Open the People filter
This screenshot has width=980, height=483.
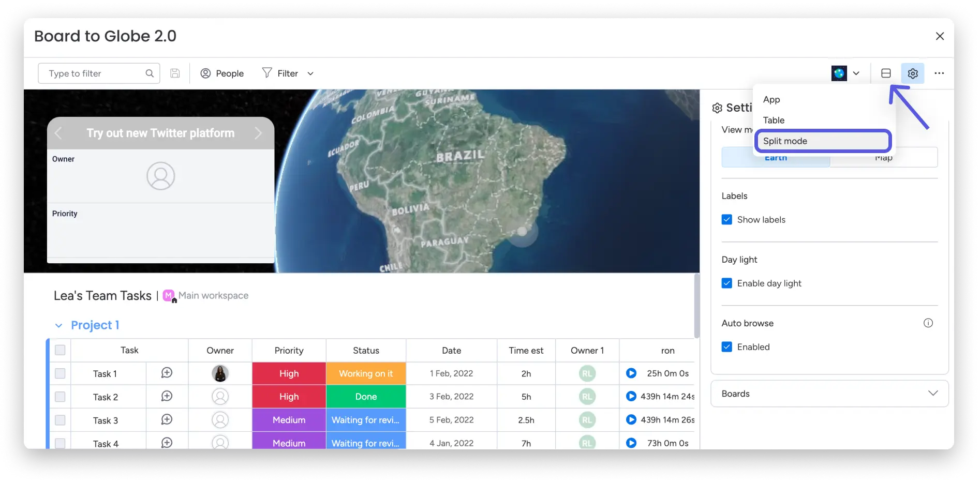coord(222,73)
